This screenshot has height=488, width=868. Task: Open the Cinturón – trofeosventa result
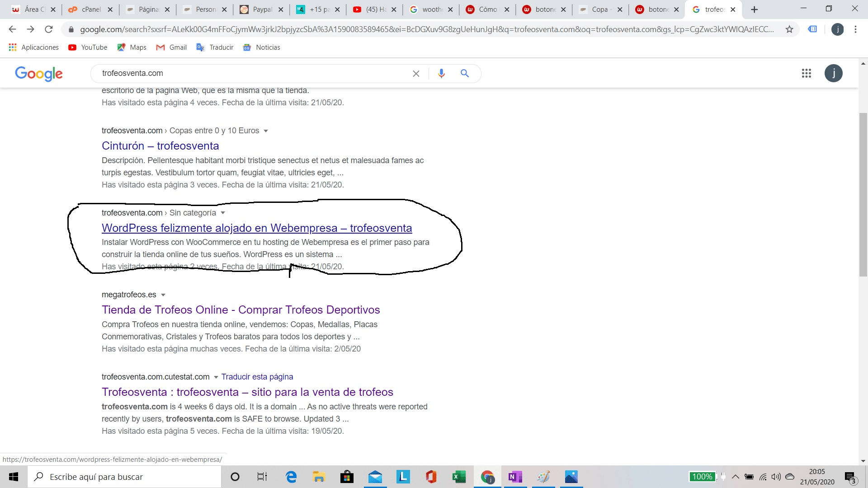(x=160, y=145)
